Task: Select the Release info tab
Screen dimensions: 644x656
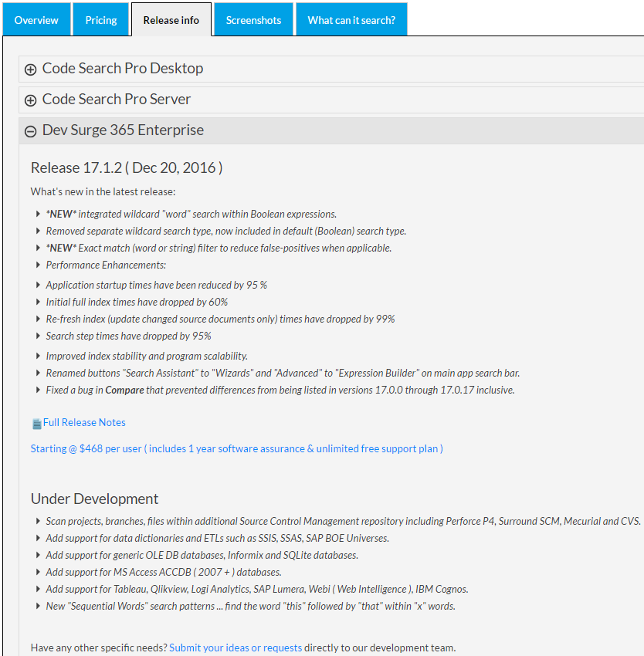Action: [171, 19]
